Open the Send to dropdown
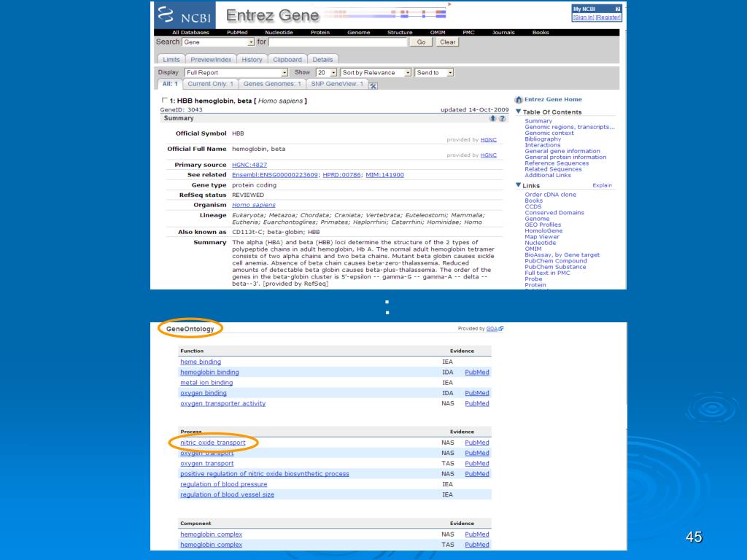Screen dimensions: 747x560 click(435, 72)
